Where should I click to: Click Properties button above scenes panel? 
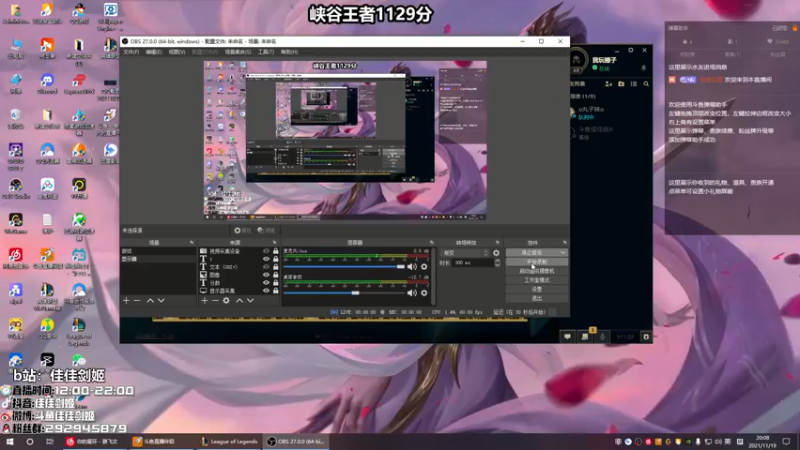pyautogui.click(x=242, y=231)
